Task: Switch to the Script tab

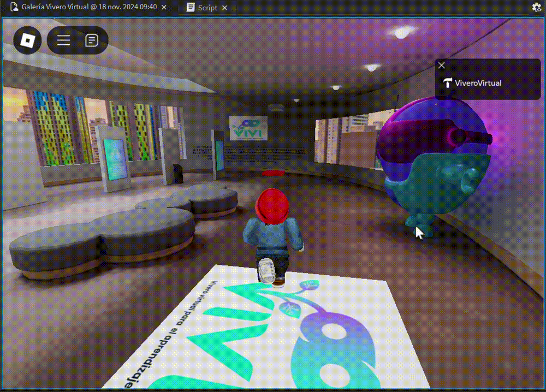Action: click(207, 8)
